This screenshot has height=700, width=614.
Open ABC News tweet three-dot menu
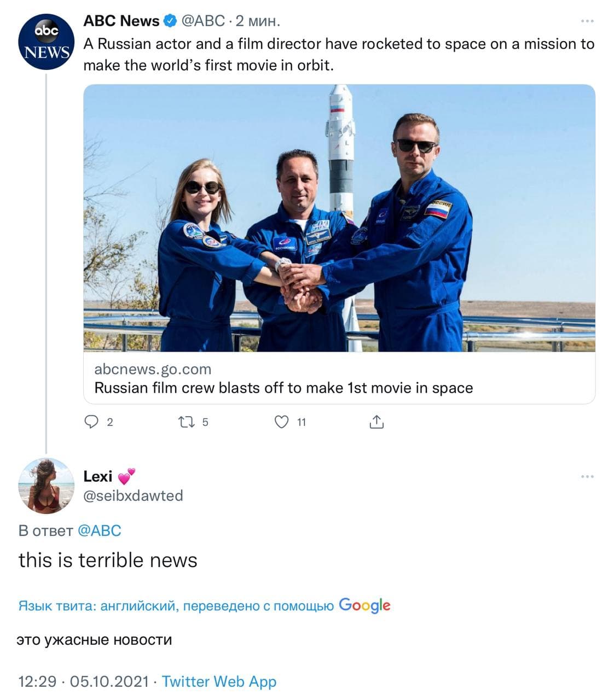(587, 21)
